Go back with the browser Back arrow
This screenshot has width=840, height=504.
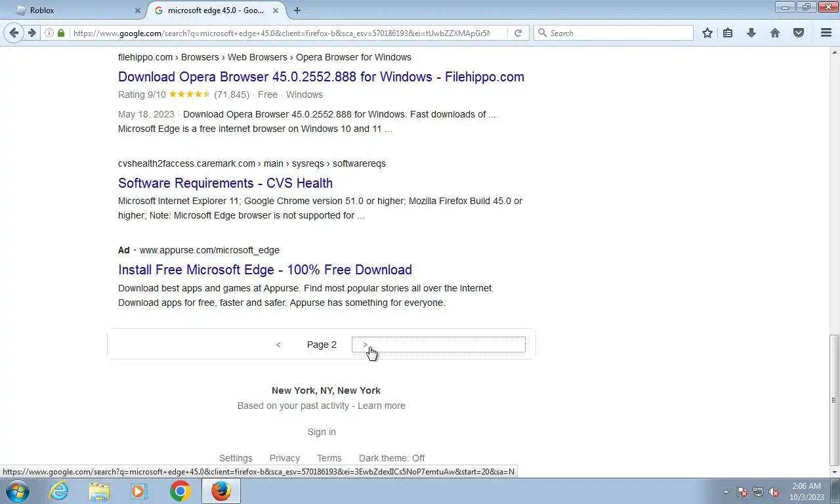14,33
